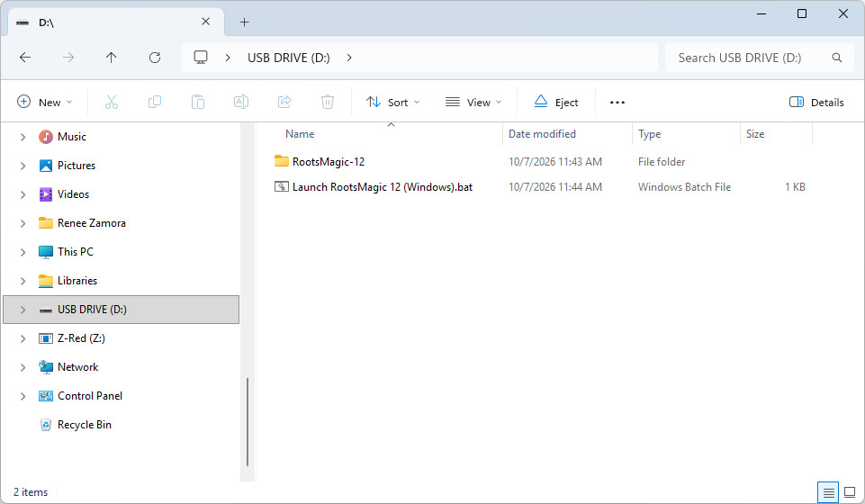The width and height of the screenshot is (865, 504).
Task: Open the Sort dropdown menu
Action: (x=392, y=102)
